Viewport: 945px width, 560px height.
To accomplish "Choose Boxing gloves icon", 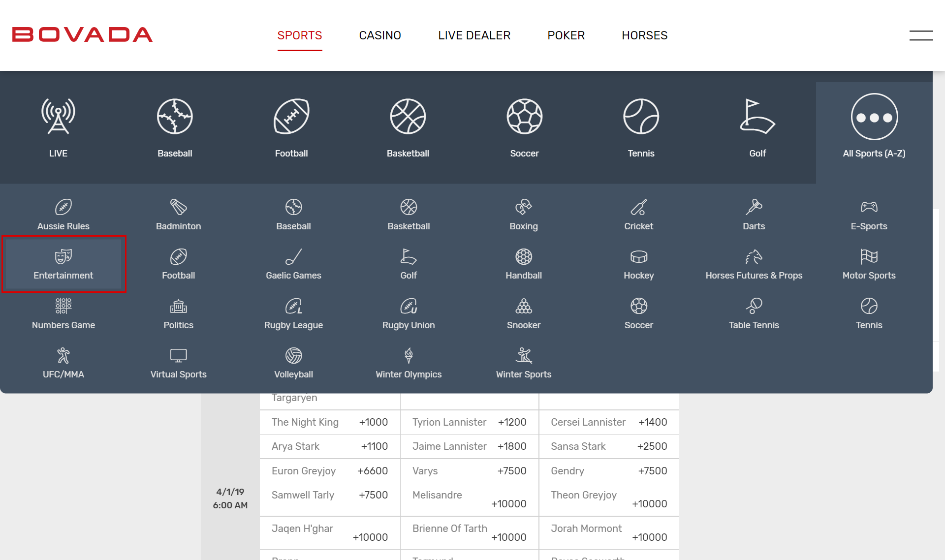I will click(x=523, y=207).
